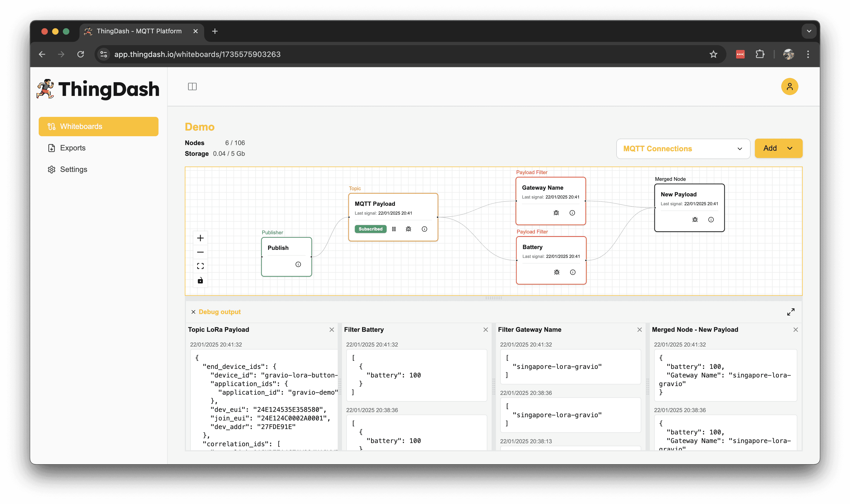Zoom in on the whiteboard canvas
850x504 pixels.
click(200, 238)
